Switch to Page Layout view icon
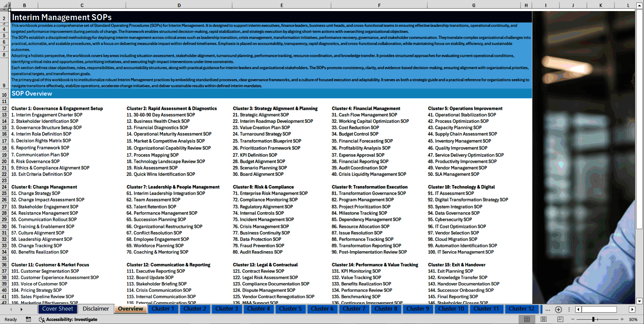 [543, 319]
